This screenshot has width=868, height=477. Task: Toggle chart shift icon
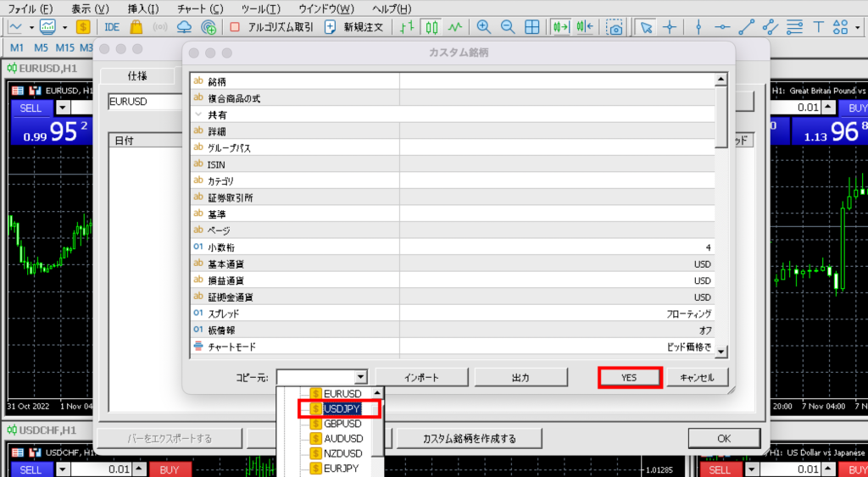(x=585, y=26)
